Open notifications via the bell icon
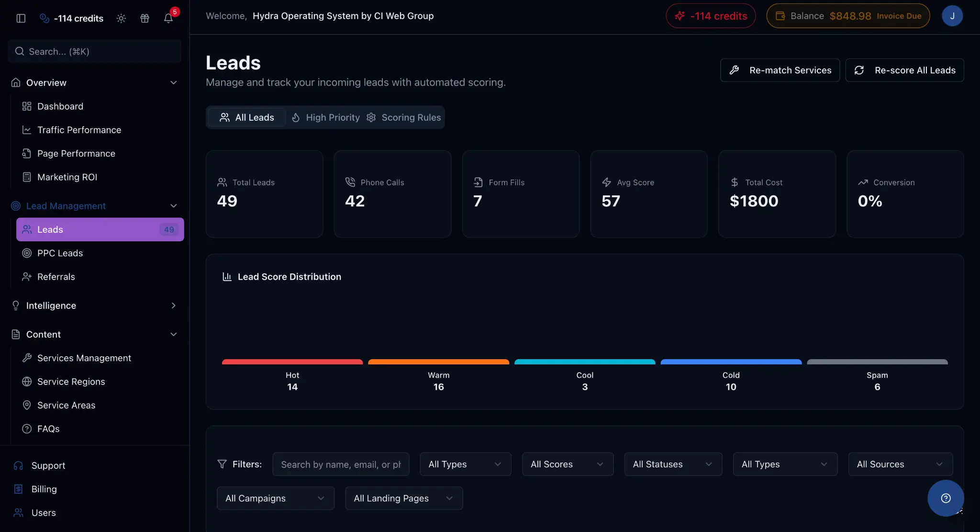The height and width of the screenshot is (532, 980). click(x=168, y=18)
